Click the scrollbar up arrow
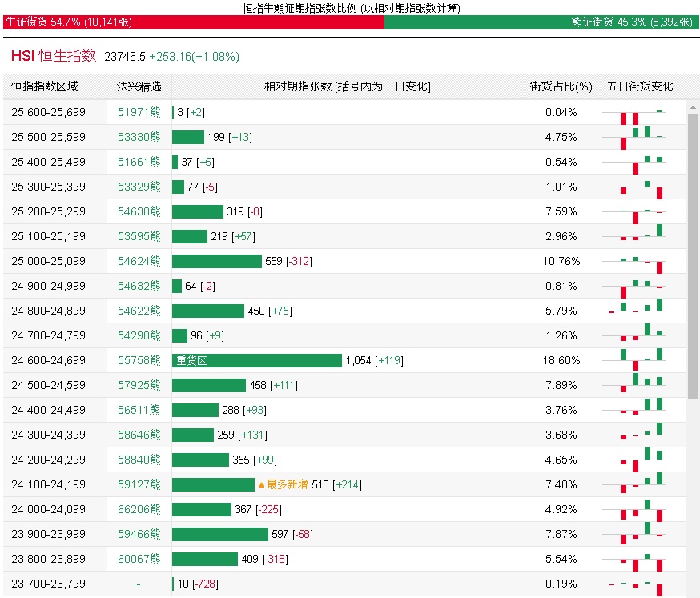The height and width of the screenshot is (598, 700). click(693, 107)
